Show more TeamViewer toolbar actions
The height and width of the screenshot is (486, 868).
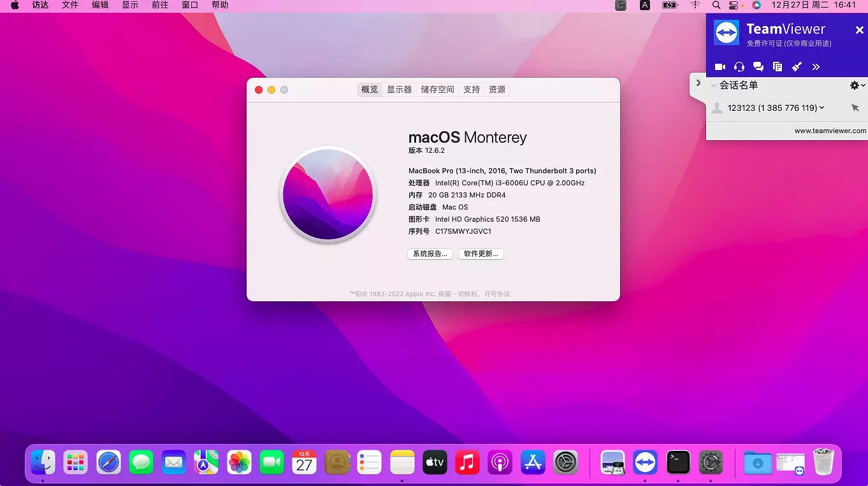[816, 66]
